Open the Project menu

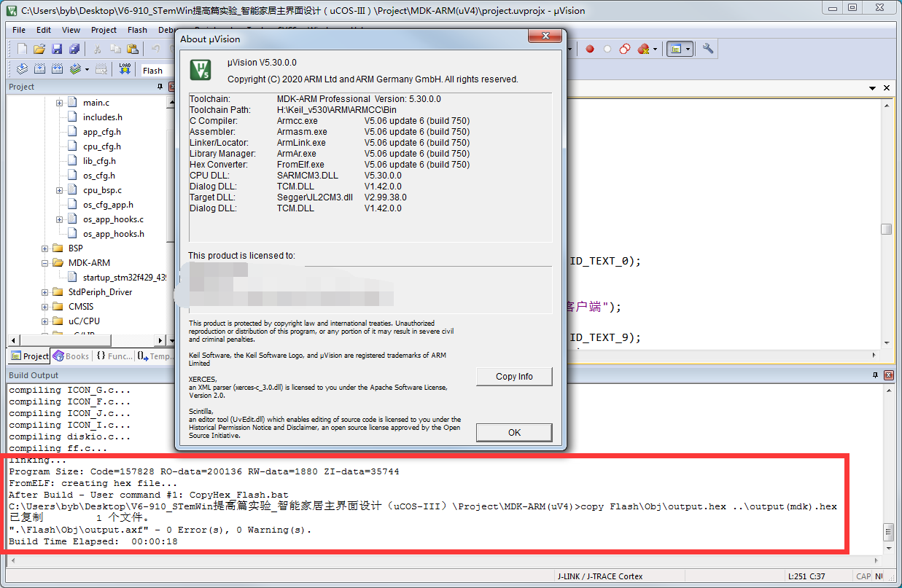coord(104,30)
